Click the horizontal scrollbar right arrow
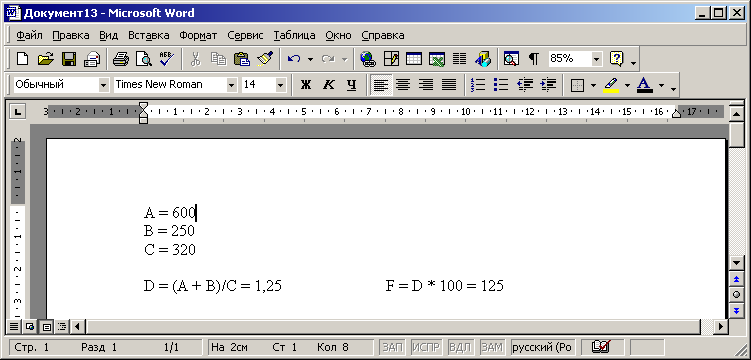The height and width of the screenshot is (360, 751). click(720, 327)
